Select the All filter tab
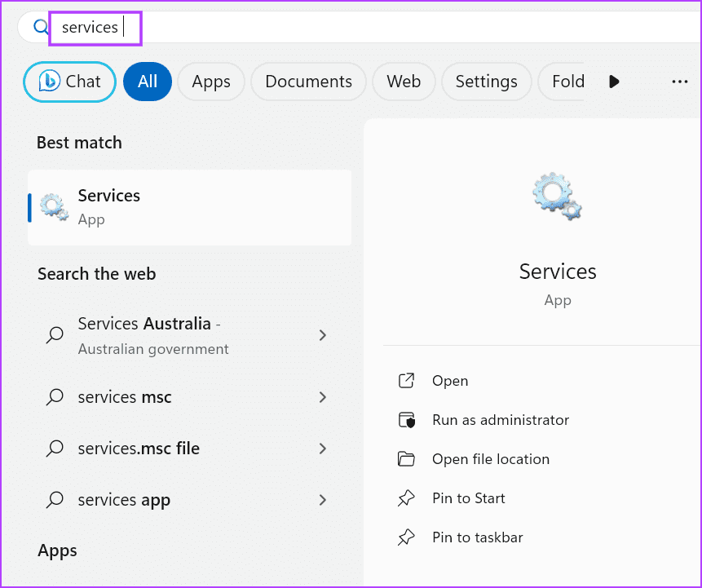 point(148,82)
